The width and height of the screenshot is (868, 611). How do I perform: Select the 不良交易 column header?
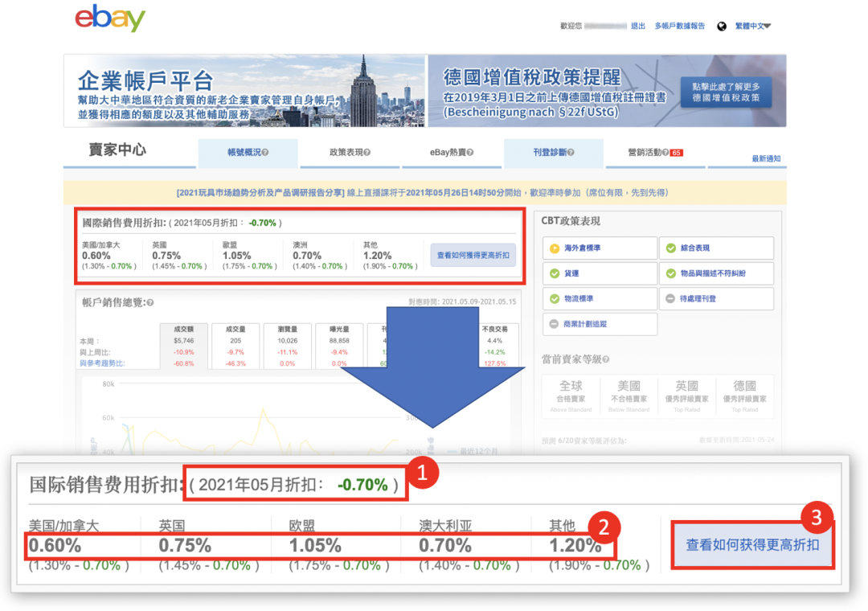pyautogui.click(x=494, y=329)
